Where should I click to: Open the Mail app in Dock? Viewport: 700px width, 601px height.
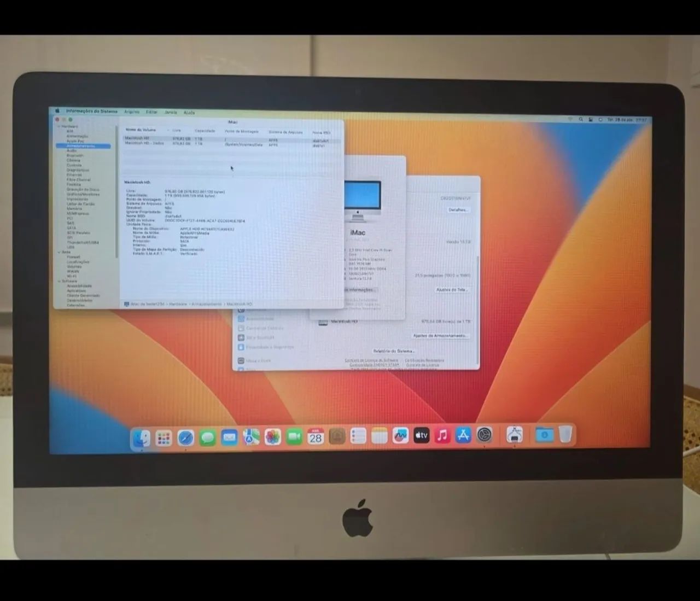point(229,437)
